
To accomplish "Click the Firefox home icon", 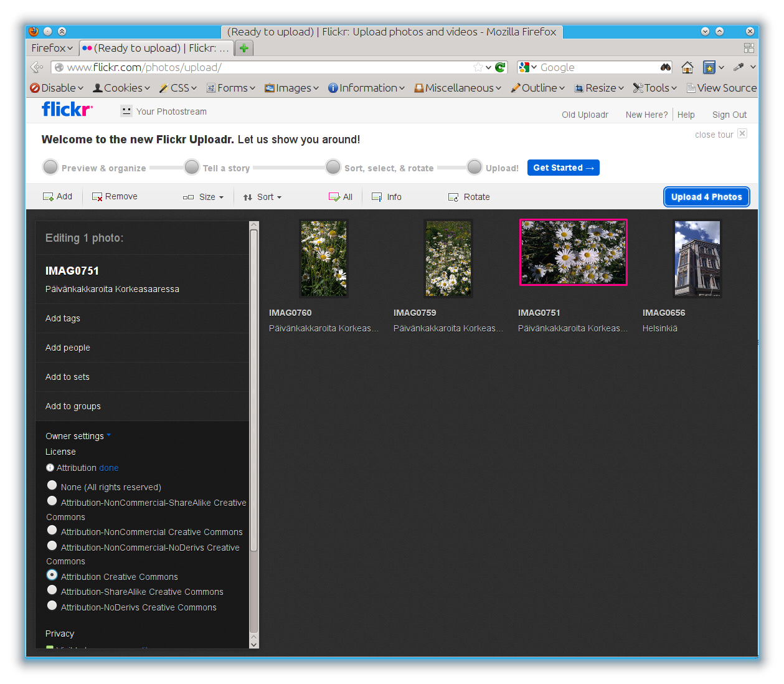I will tap(687, 67).
